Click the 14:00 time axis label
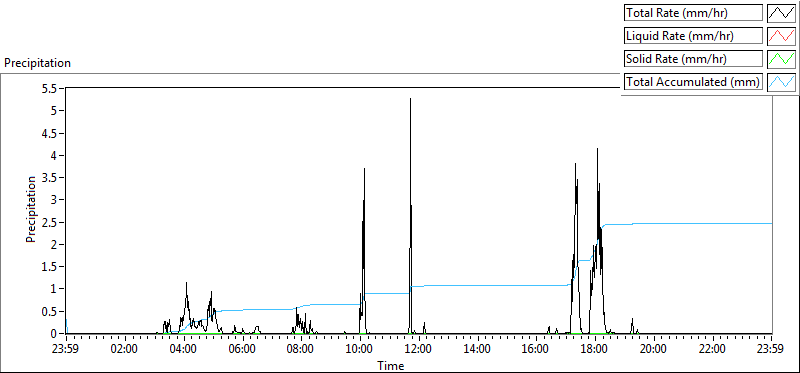Viewport: 800px width, 373px height. tap(478, 350)
